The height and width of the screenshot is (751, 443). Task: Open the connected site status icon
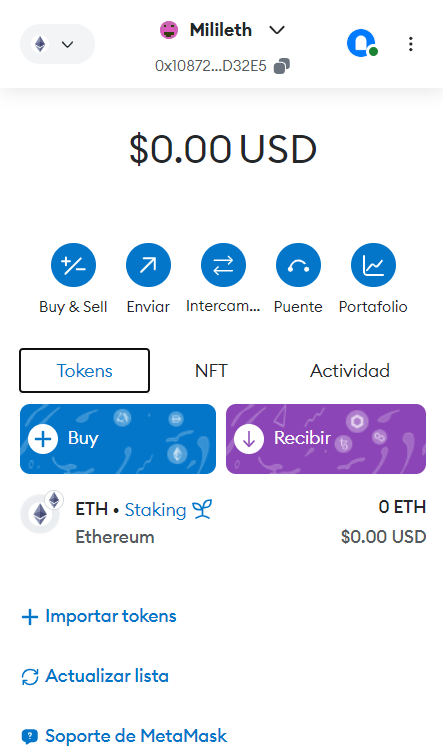(x=362, y=44)
